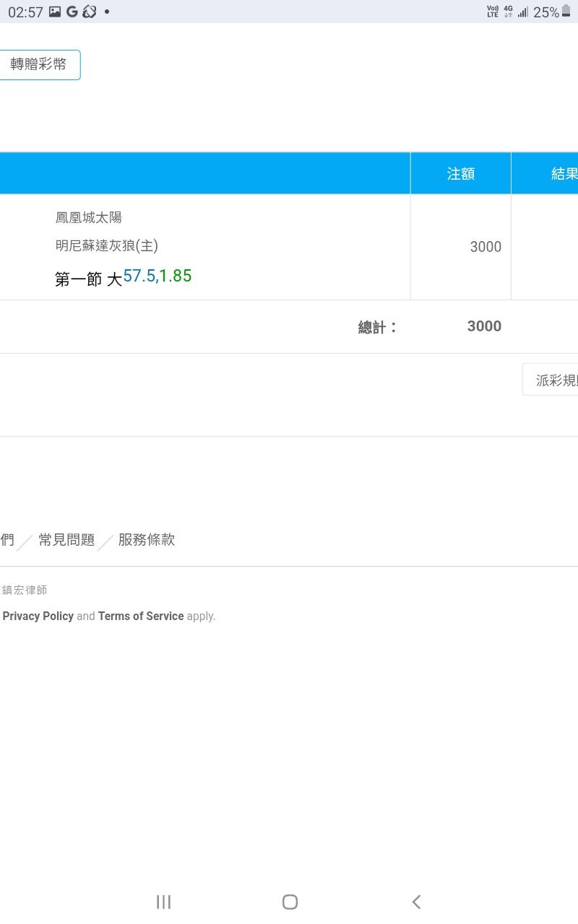Select the 結果 column header
Image resolution: width=578 pixels, height=924 pixels.
(562, 173)
